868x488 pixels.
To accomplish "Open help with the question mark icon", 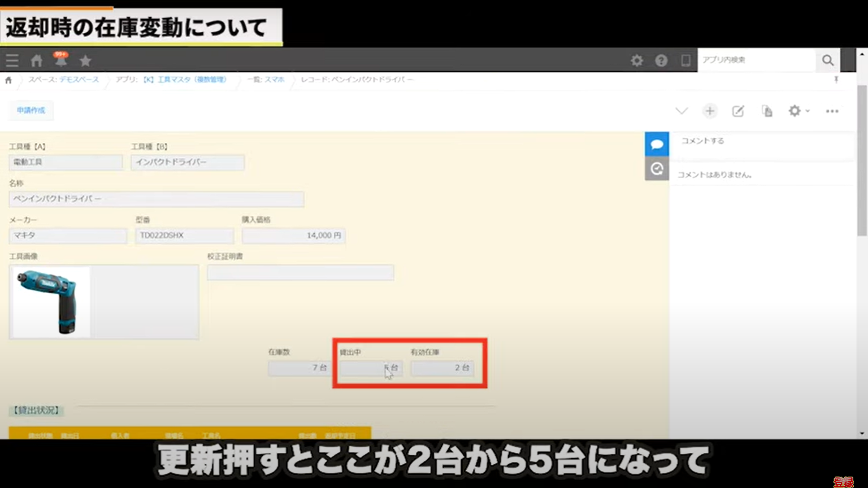I will (x=661, y=60).
